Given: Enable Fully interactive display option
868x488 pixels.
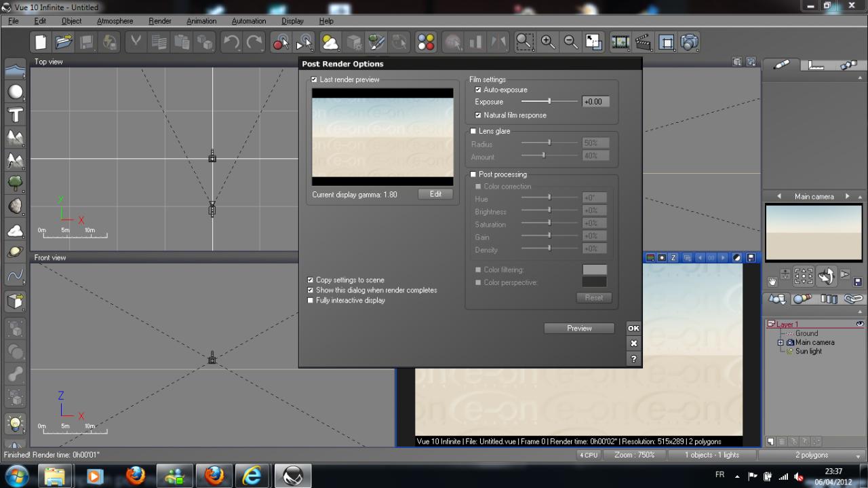Looking at the screenshot, I should coord(311,300).
